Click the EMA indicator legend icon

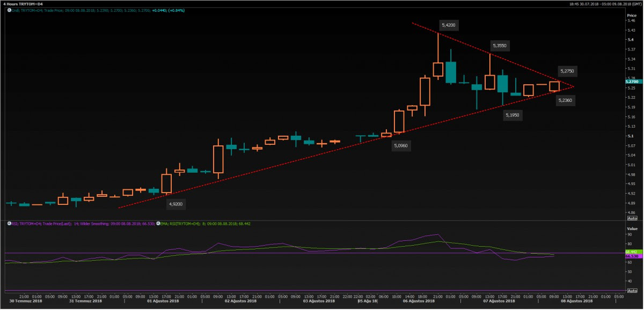pos(158,223)
